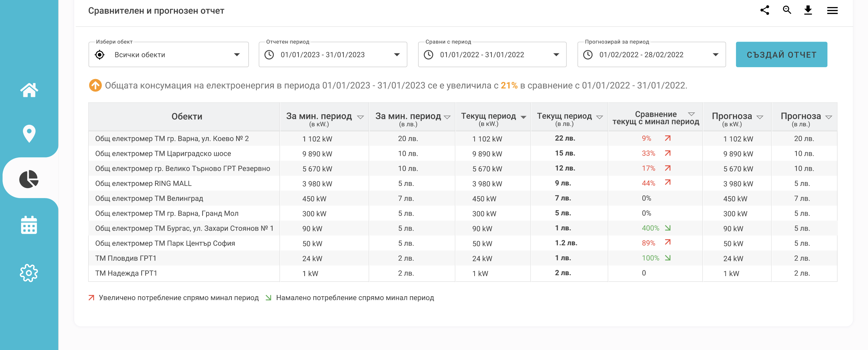Open the home page from sidebar
868x350 pixels.
pos(29,90)
